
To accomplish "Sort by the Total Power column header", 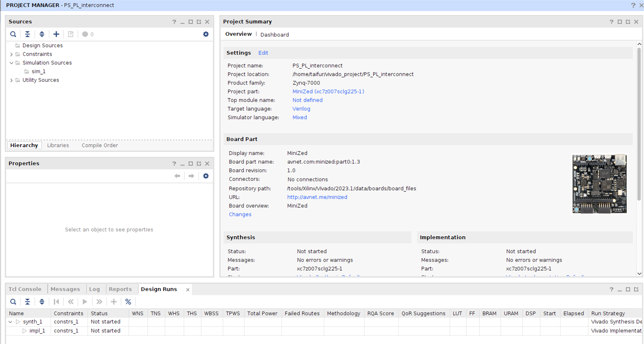I will click(262, 313).
